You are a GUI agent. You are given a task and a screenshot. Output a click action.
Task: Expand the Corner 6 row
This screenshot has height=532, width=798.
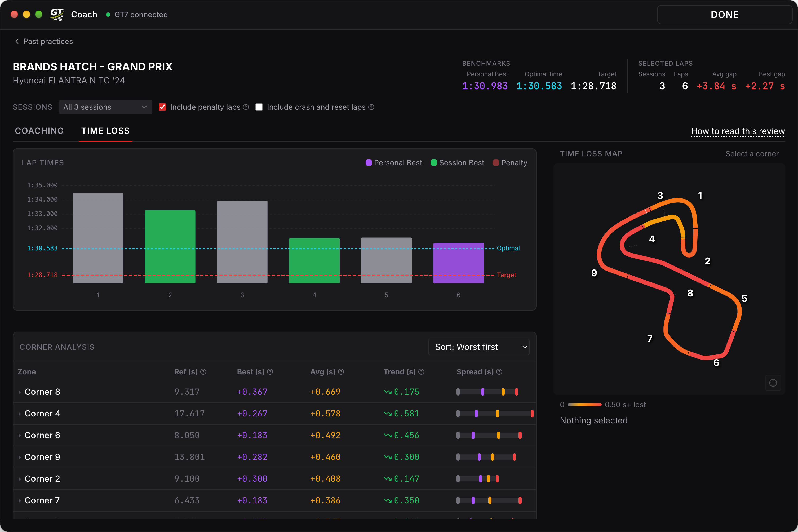[x=20, y=436]
